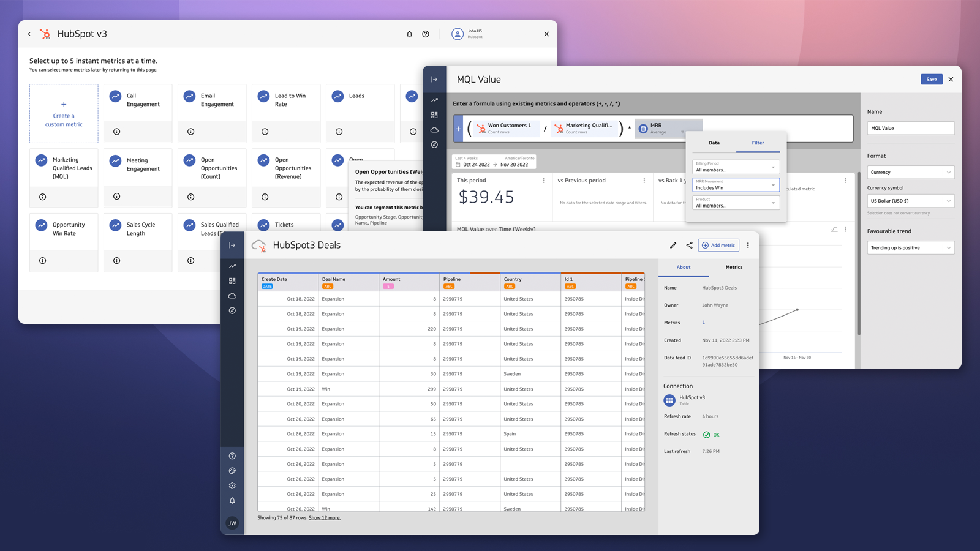Select the trend line Metrics icon in sidebar

click(x=232, y=266)
